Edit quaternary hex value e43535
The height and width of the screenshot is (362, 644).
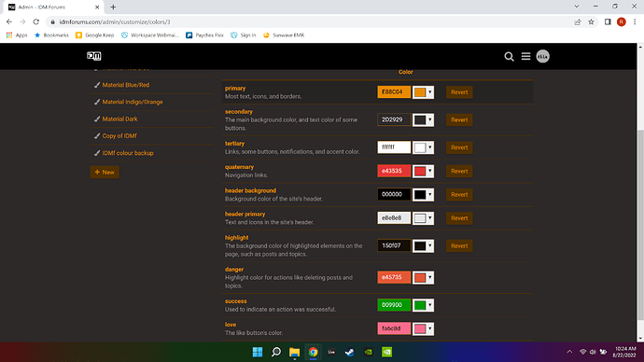394,171
